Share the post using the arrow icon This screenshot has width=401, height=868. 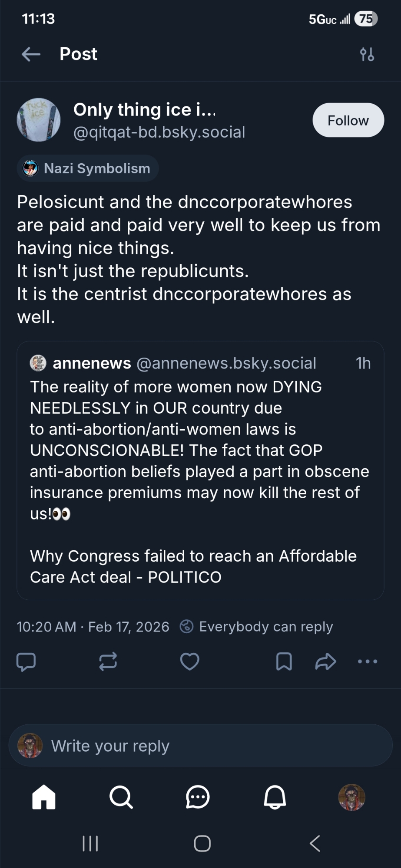(325, 662)
